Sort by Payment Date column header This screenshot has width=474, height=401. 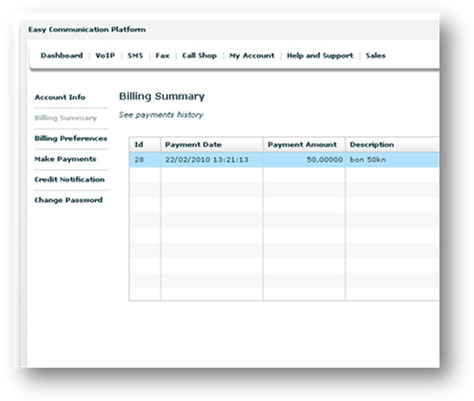(212, 145)
